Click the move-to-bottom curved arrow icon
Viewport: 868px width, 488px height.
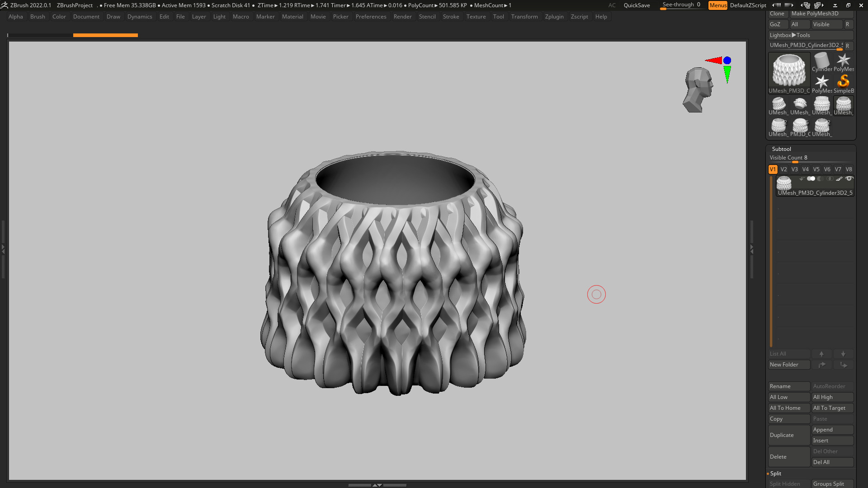pyautogui.click(x=843, y=365)
